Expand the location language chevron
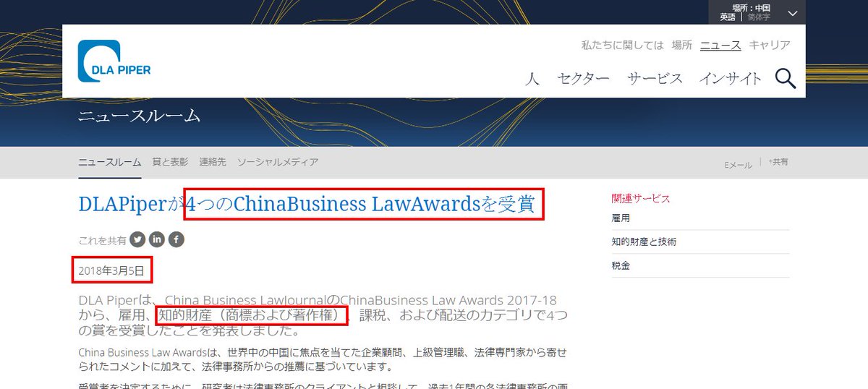This screenshot has height=389, width=868. pyautogui.click(x=792, y=13)
